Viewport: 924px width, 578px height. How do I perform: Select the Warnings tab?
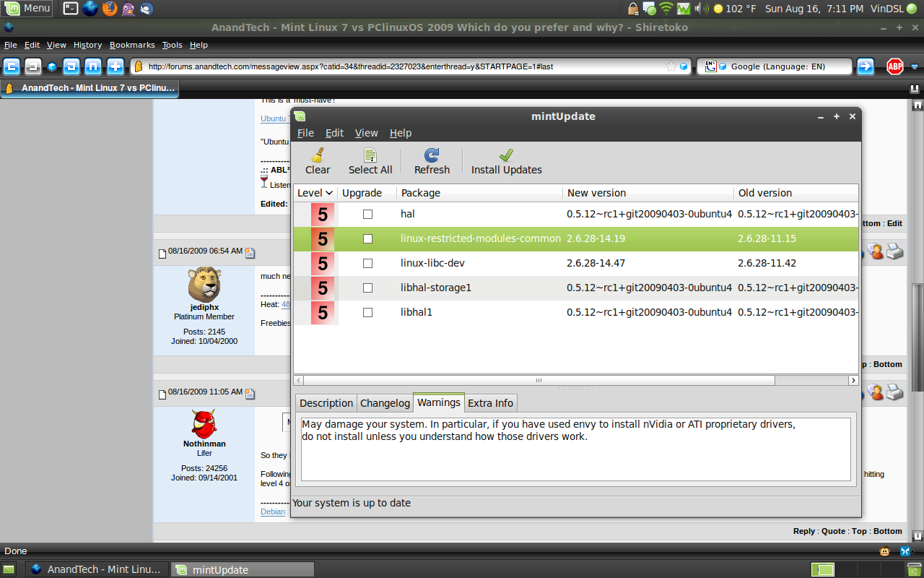tap(439, 402)
